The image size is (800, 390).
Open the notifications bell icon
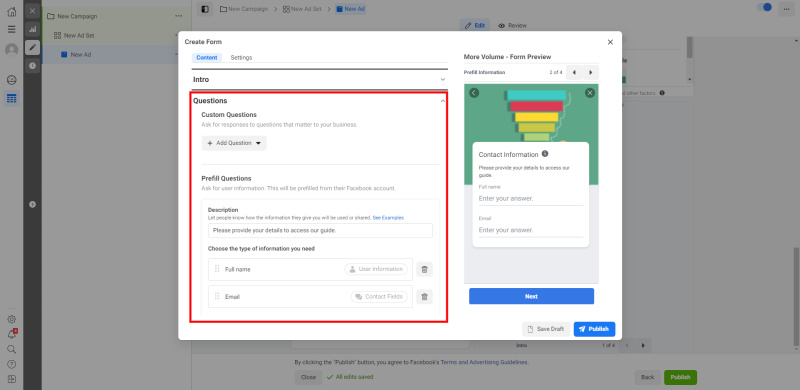point(11,334)
